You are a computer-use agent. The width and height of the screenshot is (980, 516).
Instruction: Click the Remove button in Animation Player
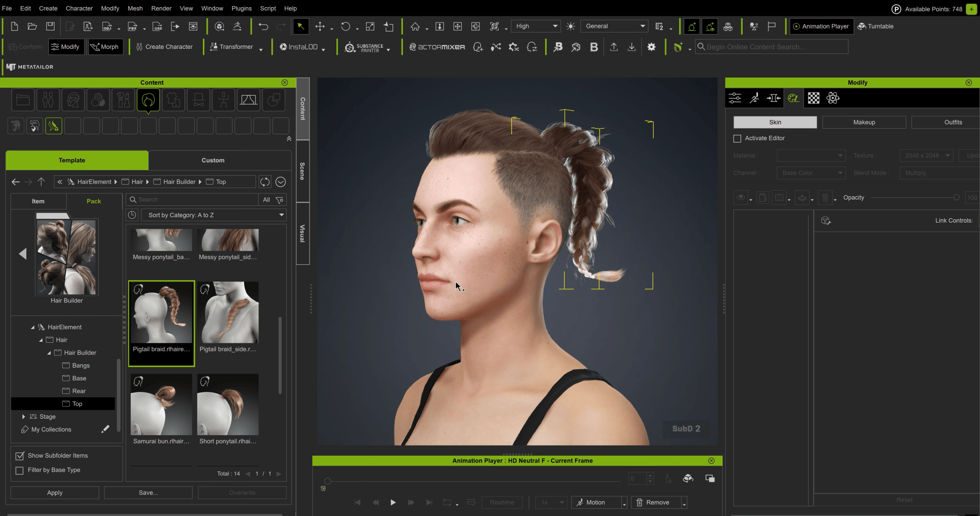(x=657, y=502)
